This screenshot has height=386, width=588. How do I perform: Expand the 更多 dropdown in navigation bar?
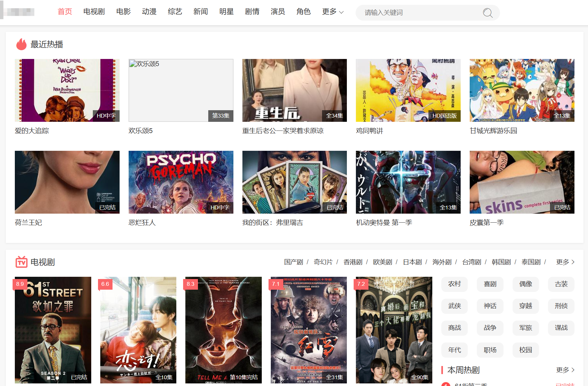333,12
